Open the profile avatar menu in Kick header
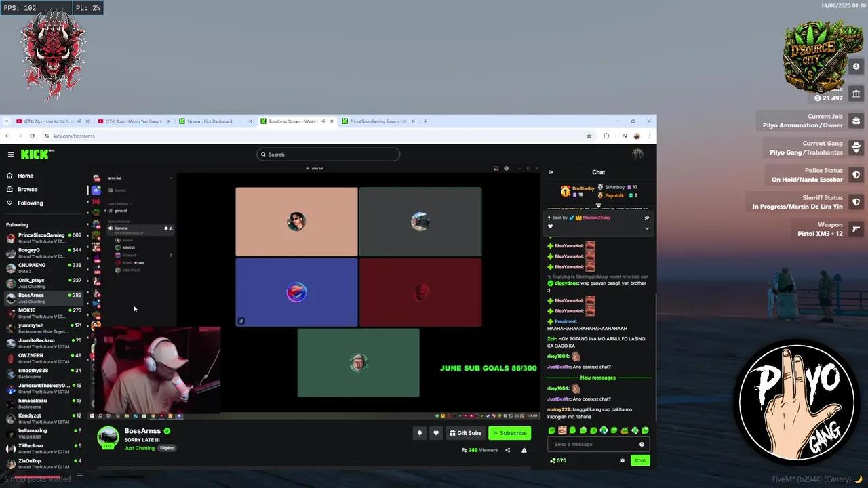 [637, 154]
